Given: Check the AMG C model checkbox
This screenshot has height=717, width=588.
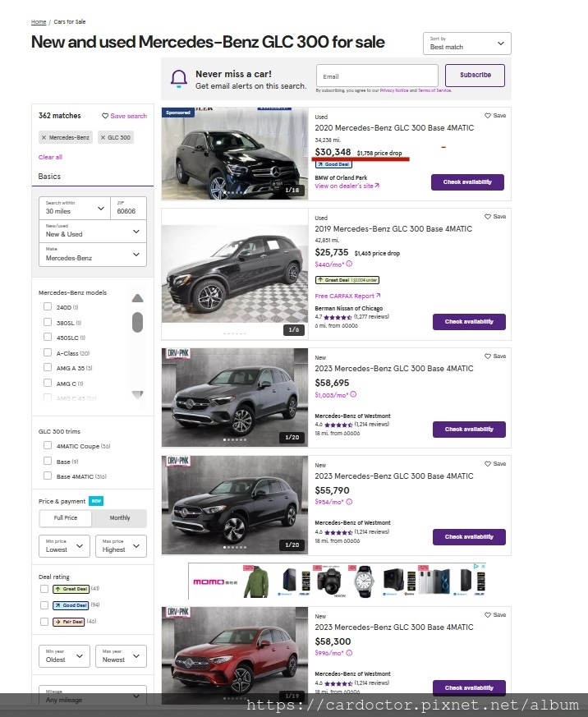Looking at the screenshot, I should tap(48, 383).
